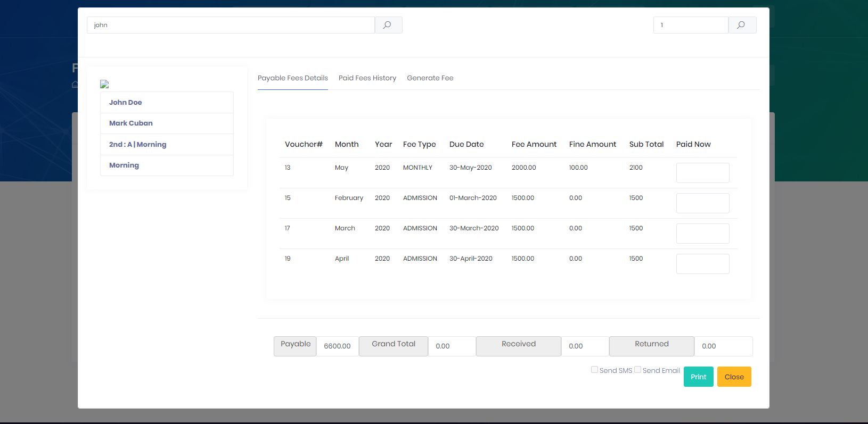Select the Mark Cuban list item
The width and height of the screenshot is (868, 424).
(x=167, y=123)
